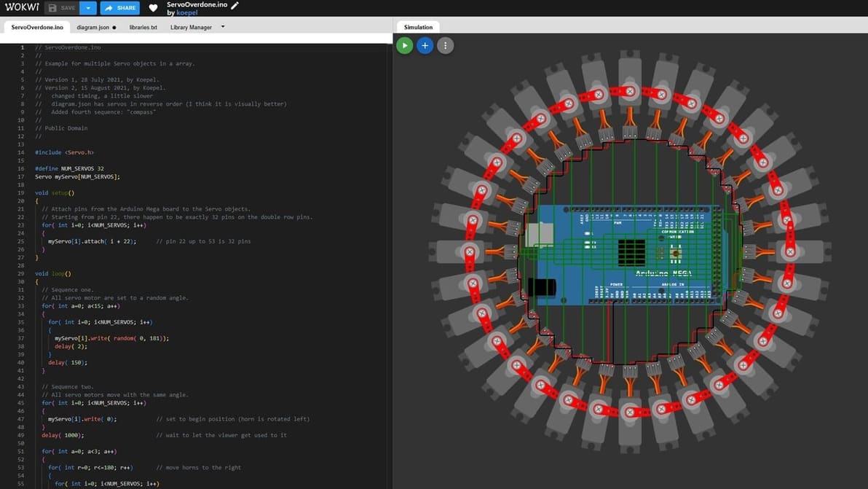This screenshot has height=489, width=868.
Task: Expand the Library Manager chevron
Action: pos(222,26)
